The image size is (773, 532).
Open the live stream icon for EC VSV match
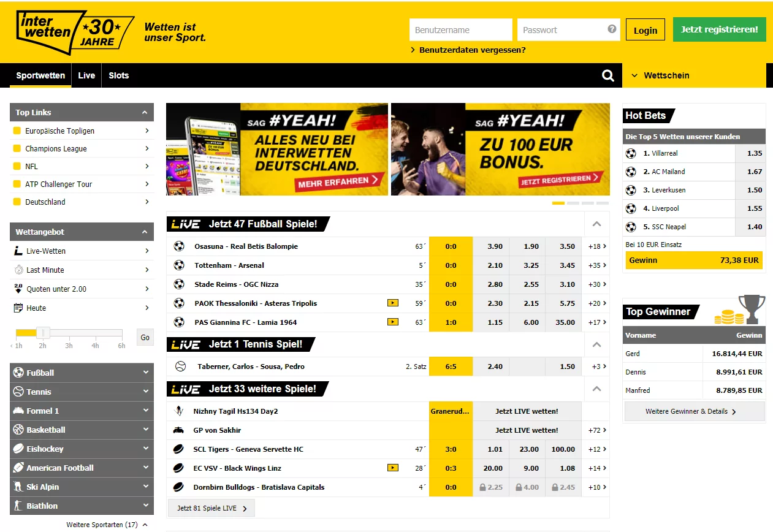pos(393,468)
